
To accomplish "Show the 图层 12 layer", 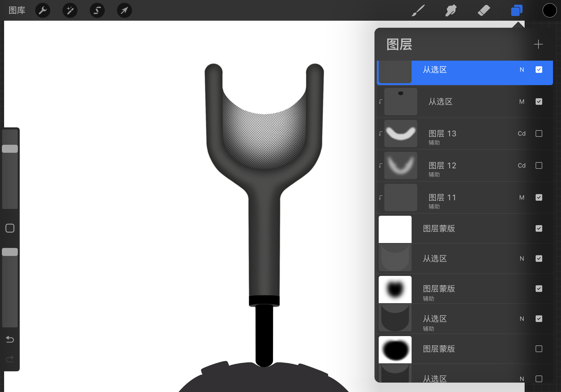I will pos(539,165).
